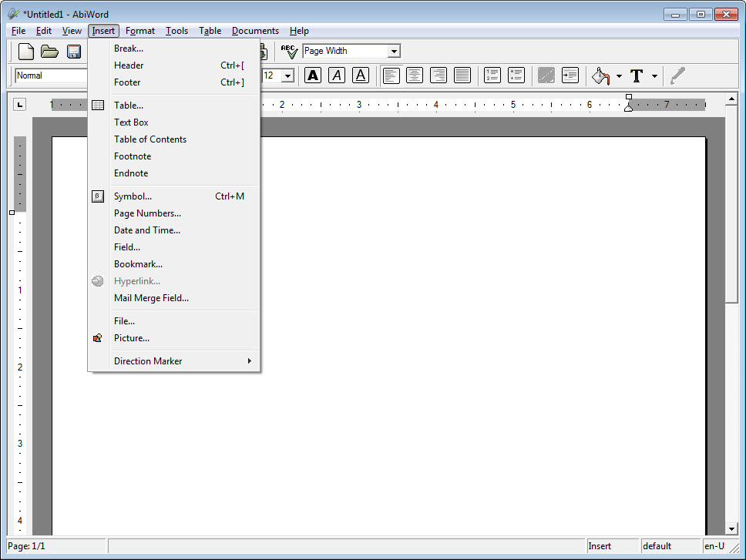Apply center text alignment
Image resolution: width=746 pixels, height=560 pixels.
click(415, 75)
